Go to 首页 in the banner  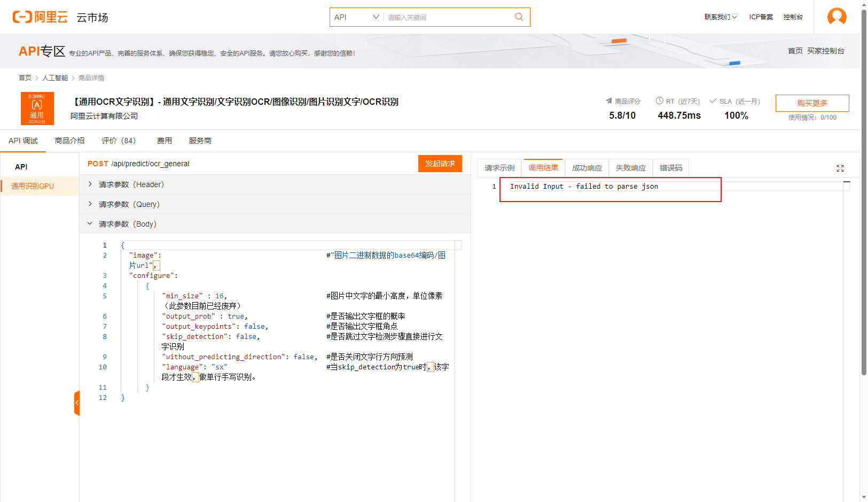point(795,51)
